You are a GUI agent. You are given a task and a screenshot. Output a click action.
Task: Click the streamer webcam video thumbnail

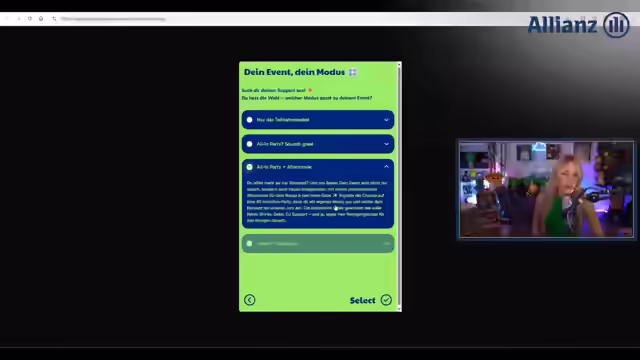pos(546,189)
